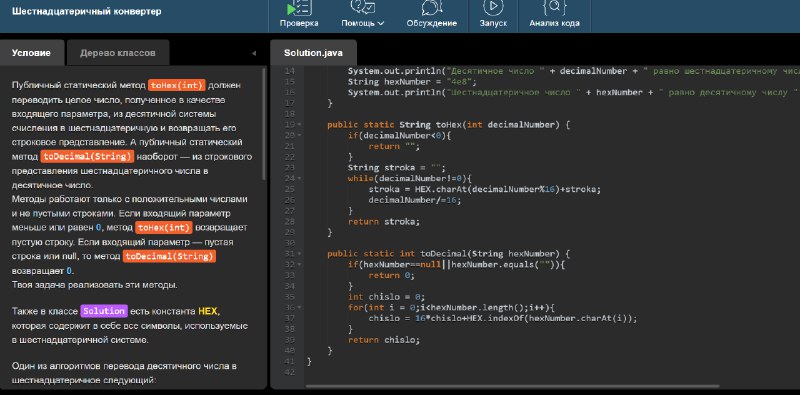This screenshot has height=395, width=800.
Task: Click the line with HEX.indexOf call
Action: (503, 318)
